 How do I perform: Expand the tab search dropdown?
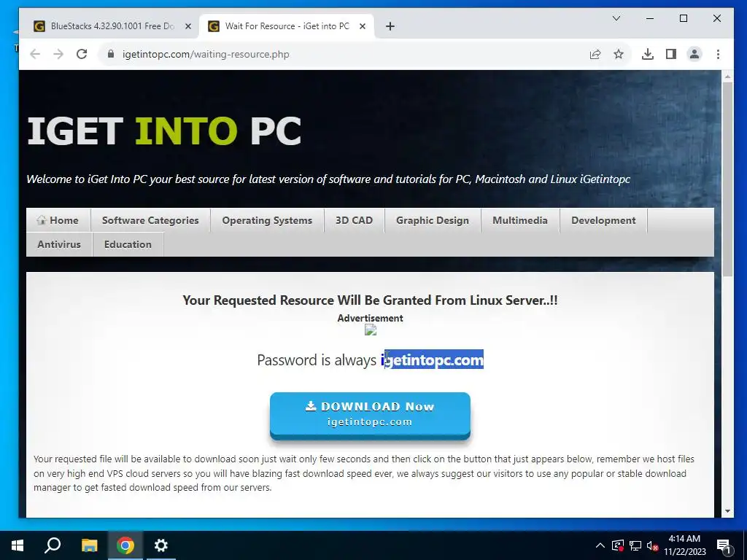pos(616,18)
